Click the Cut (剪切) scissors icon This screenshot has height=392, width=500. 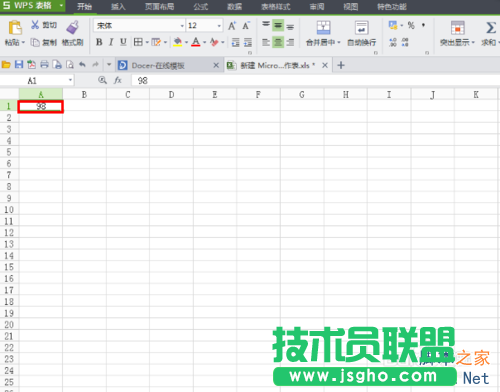[35, 25]
